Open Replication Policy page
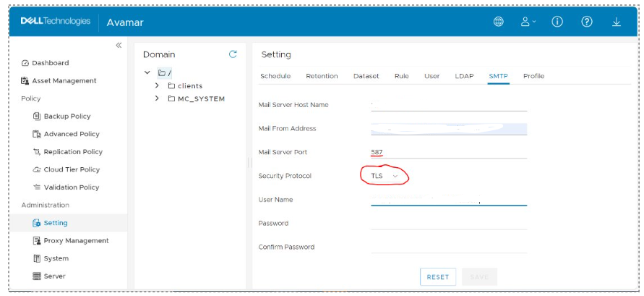Screen dimensions: 644x296 73,152
